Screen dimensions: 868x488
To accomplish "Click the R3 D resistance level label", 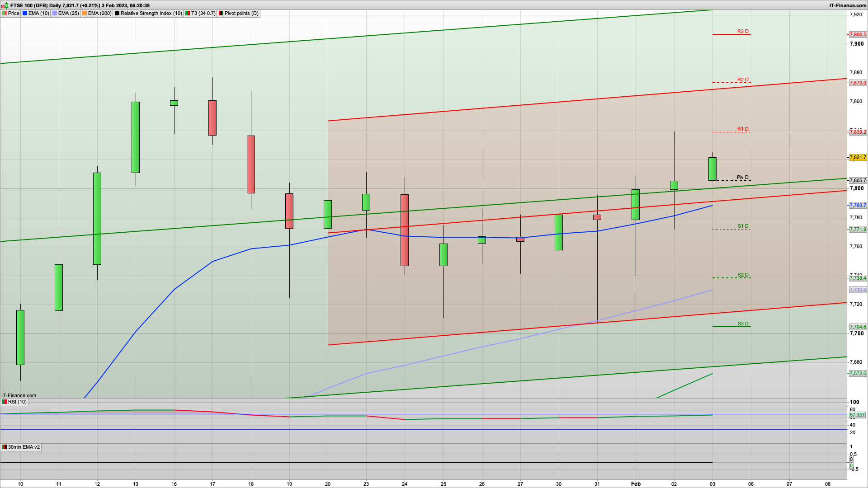I will (x=743, y=31).
